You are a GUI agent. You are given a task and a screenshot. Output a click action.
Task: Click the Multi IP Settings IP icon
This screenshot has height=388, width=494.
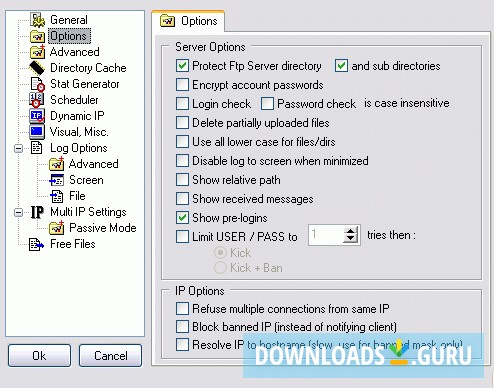(37, 212)
